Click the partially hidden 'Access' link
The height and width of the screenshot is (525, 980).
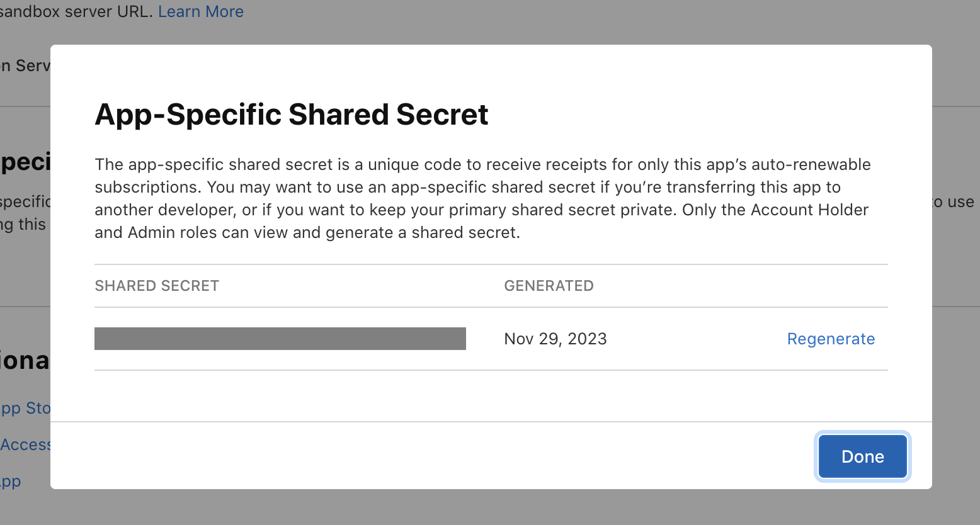point(25,444)
